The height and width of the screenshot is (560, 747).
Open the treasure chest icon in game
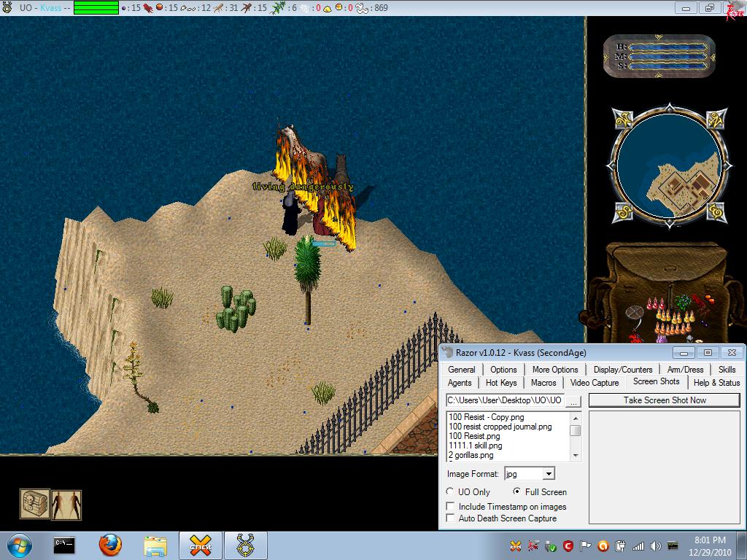35,505
